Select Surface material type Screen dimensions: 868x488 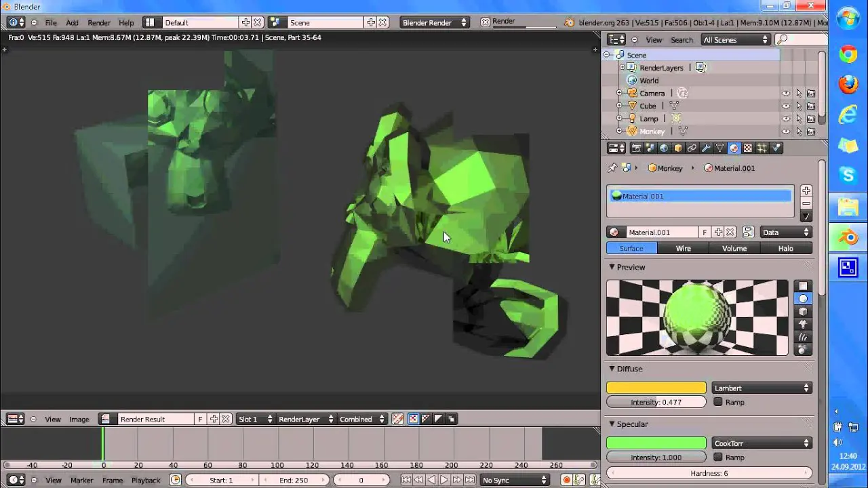point(631,249)
